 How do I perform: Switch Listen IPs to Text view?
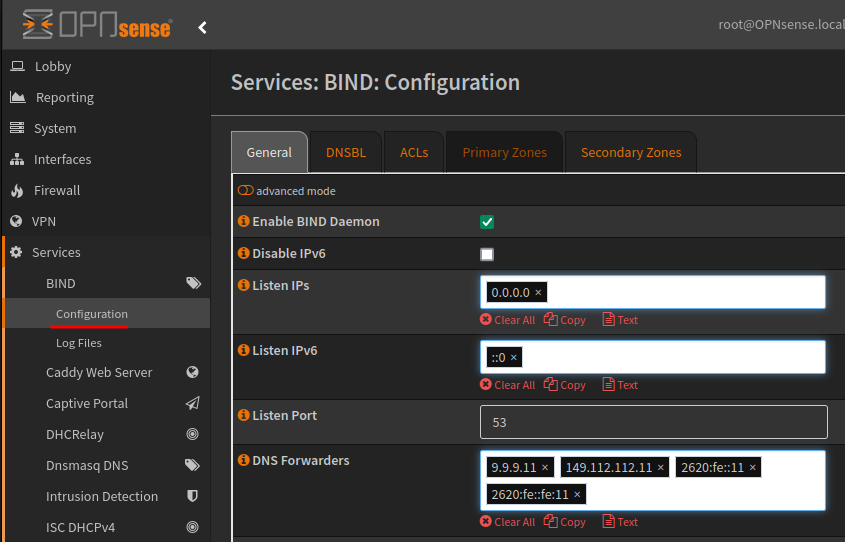tap(620, 319)
